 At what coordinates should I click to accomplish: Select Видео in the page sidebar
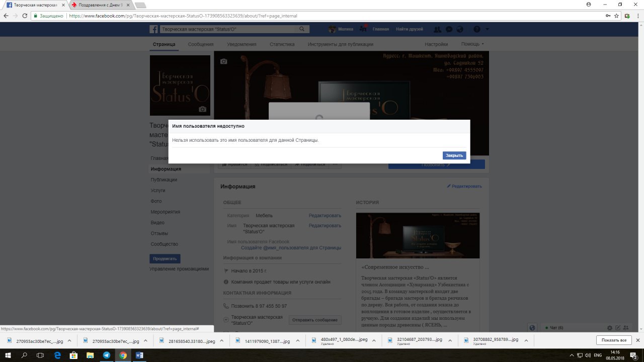coord(157,223)
